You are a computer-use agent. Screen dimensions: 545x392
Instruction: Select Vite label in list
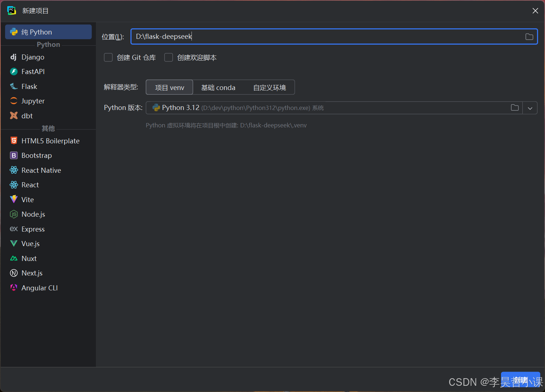[x=28, y=200]
